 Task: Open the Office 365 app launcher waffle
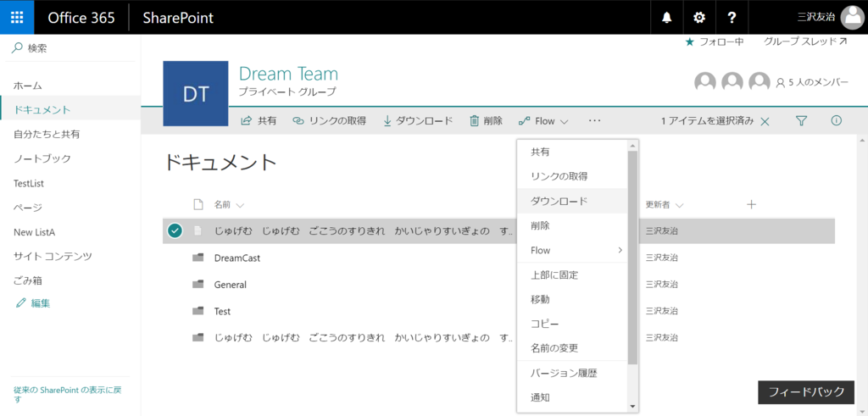coord(17,17)
